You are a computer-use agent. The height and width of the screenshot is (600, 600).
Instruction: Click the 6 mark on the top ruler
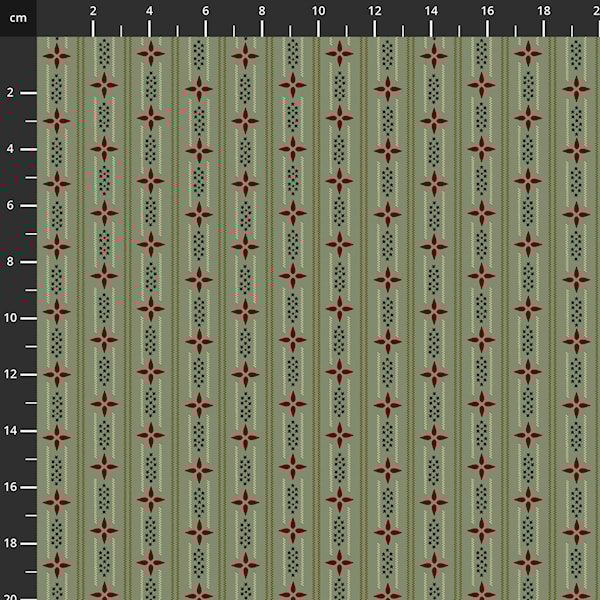click(x=205, y=10)
